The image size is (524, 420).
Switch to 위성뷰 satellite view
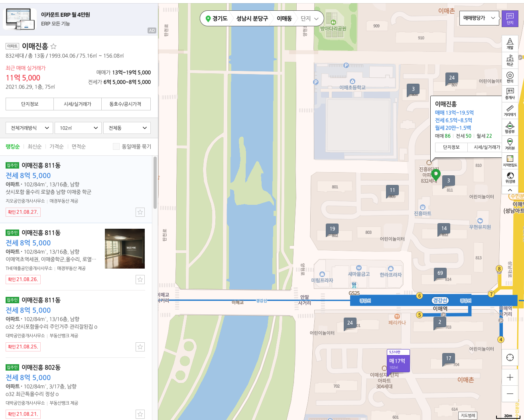tap(510, 177)
